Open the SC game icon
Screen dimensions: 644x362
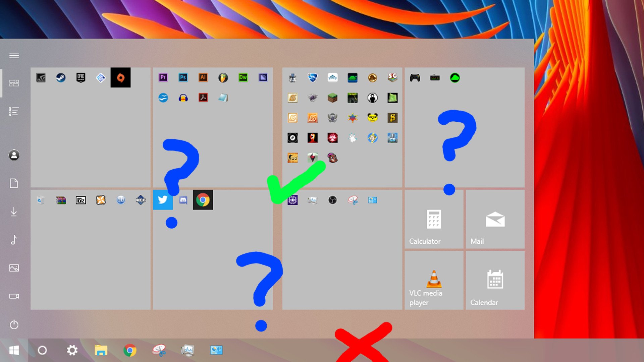pos(392,78)
